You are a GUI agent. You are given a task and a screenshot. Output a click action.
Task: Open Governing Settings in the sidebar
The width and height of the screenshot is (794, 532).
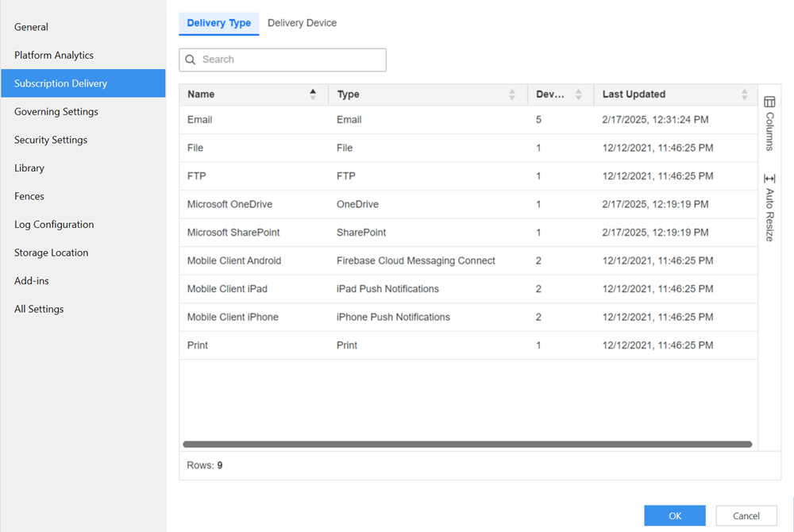(56, 112)
